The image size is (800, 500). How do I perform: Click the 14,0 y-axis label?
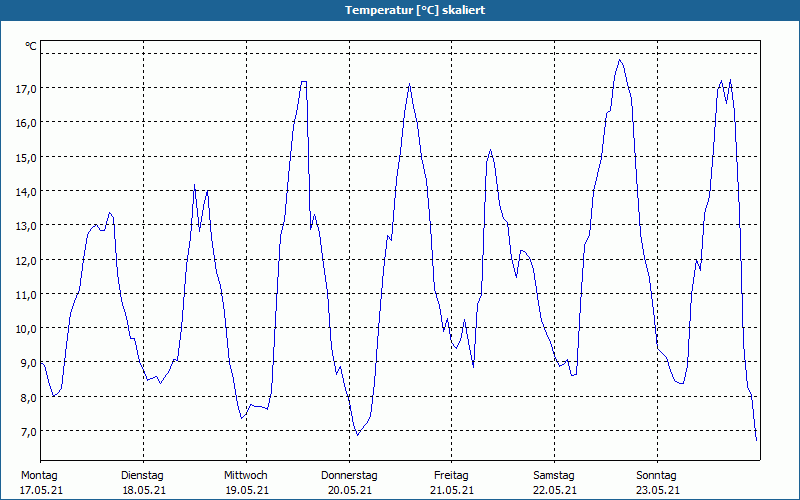(x=27, y=192)
